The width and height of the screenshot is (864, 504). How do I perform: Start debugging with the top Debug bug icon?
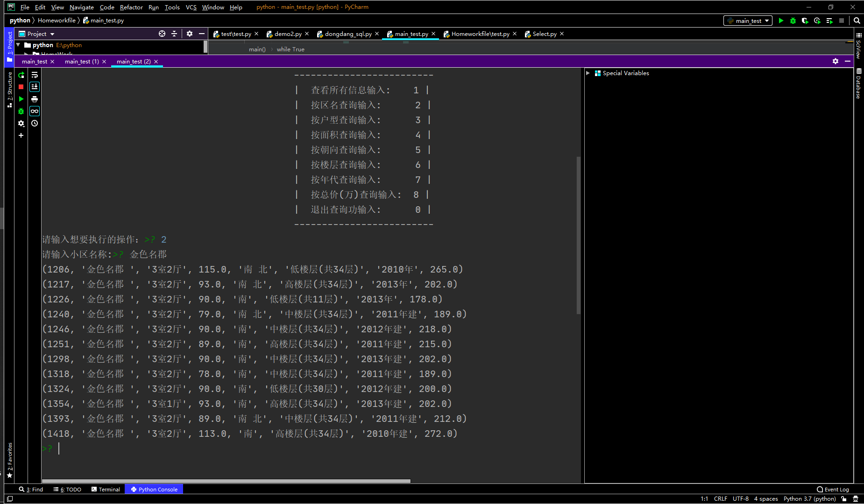(793, 21)
